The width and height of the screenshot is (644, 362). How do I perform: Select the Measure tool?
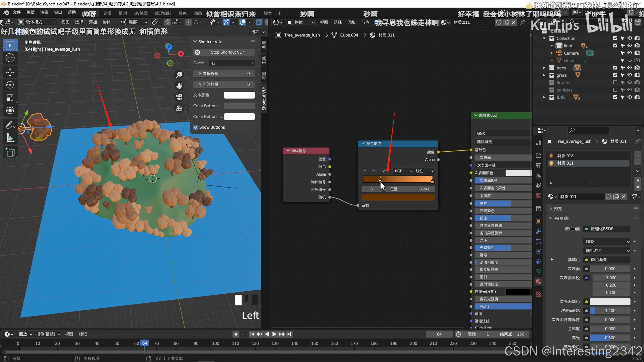click(x=10, y=138)
